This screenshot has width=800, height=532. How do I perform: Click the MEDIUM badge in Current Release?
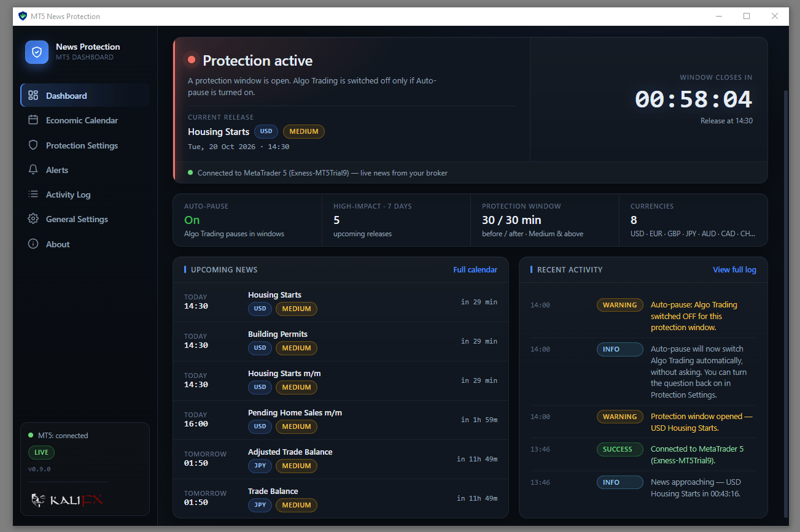coord(304,131)
